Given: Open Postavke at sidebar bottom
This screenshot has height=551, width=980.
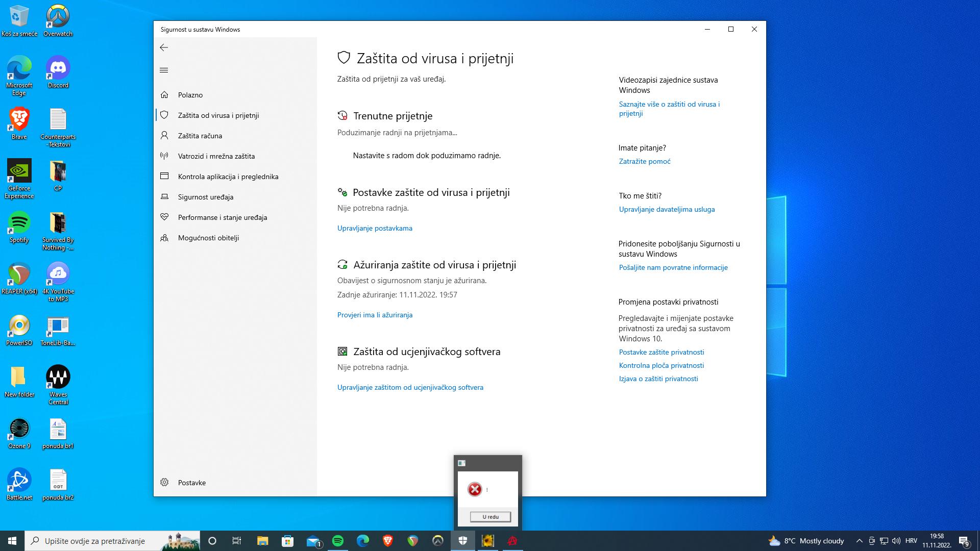Looking at the screenshot, I should tap(191, 483).
